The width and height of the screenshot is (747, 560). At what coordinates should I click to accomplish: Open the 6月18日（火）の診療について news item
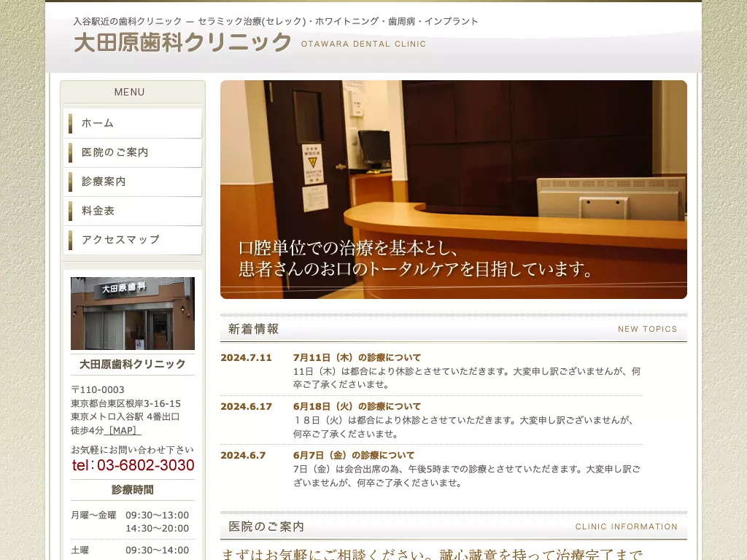click(357, 407)
